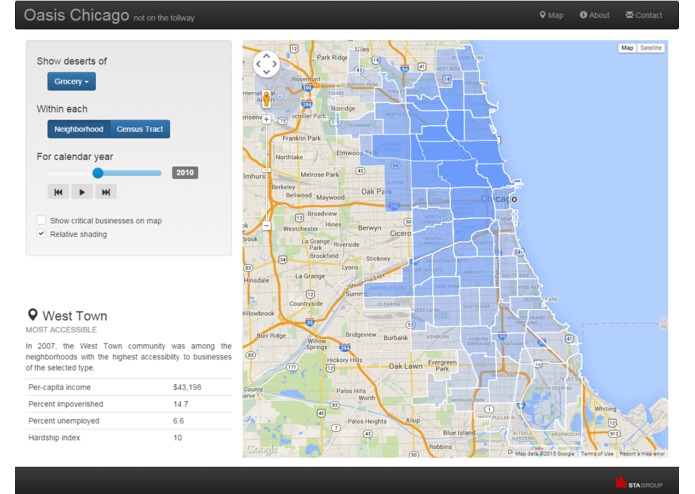Zoom out on the map
Screen dimensions: 695x494
click(x=266, y=226)
